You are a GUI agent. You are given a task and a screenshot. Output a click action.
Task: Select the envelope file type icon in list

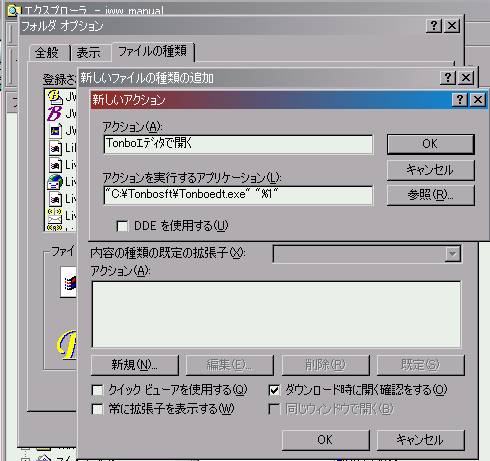55,216
